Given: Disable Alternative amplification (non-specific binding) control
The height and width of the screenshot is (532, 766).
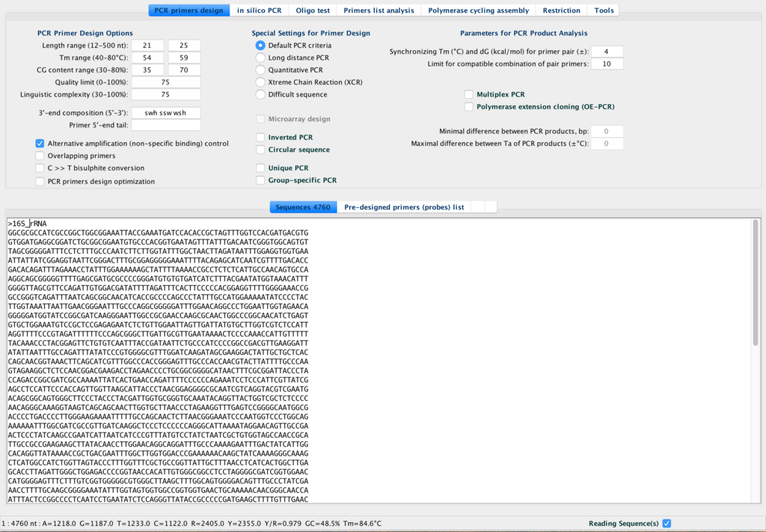Looking at the screenshot, I should [x=40, y=144].
